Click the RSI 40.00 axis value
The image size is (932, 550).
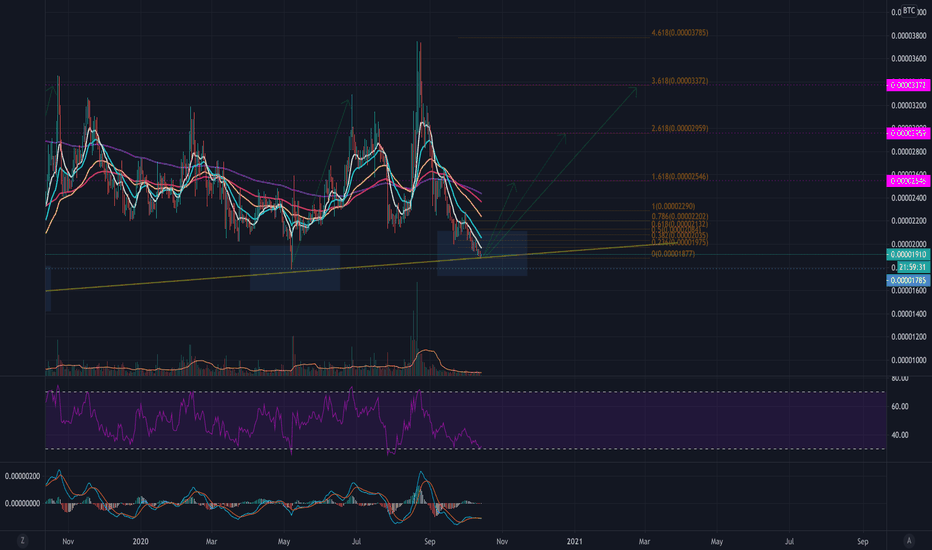(900, 435)
